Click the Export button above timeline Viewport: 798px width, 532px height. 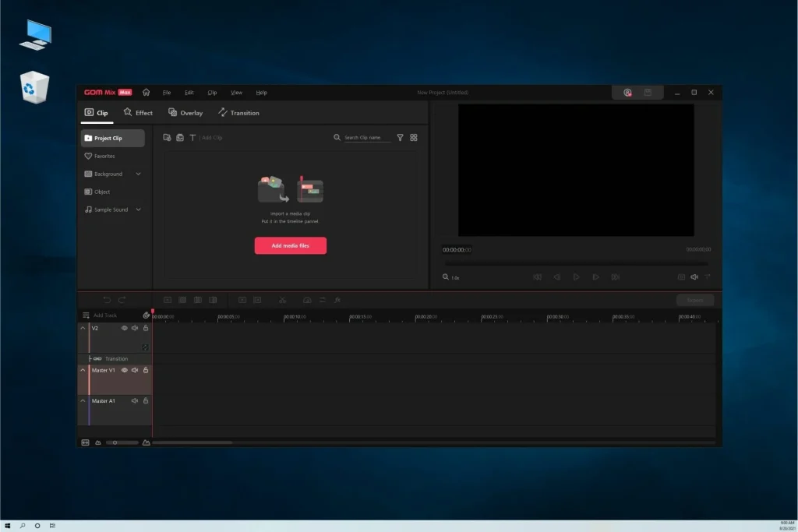[x=695, y=300]
